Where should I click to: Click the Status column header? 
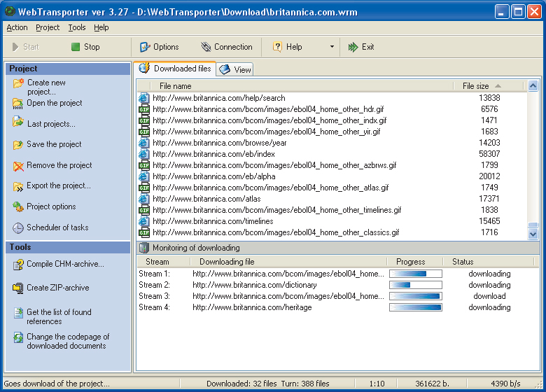(x=488, y=262)
